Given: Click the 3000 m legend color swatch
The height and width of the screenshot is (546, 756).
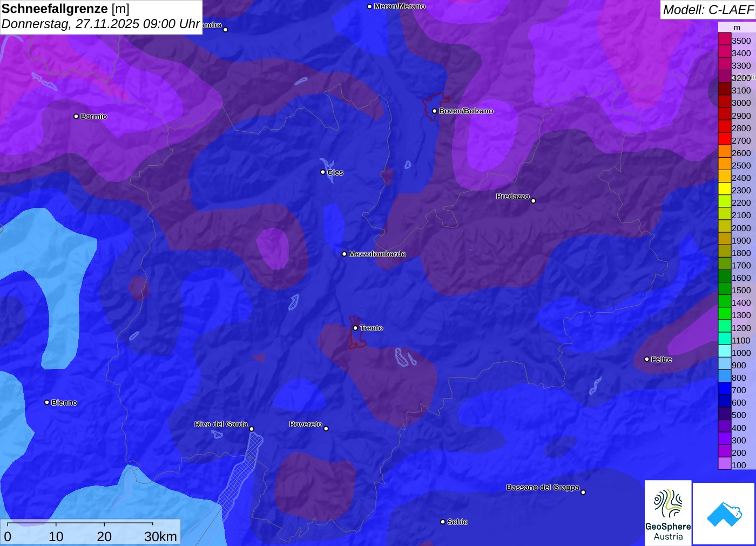Looking at the screenshot, I should 725,102.
